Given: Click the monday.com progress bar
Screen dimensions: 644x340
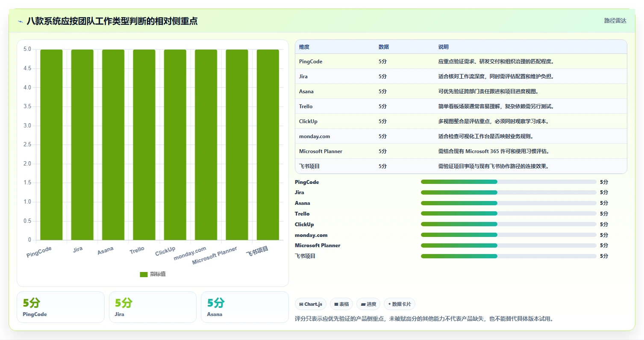Looking at the screenshot, I should [x=509, y=235].
